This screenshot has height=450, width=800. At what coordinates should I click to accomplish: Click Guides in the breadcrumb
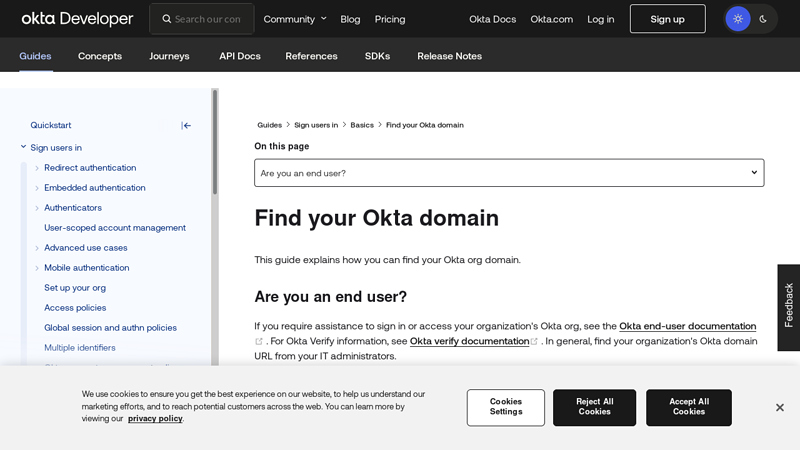pyautogui.click(x=269, y=125)
